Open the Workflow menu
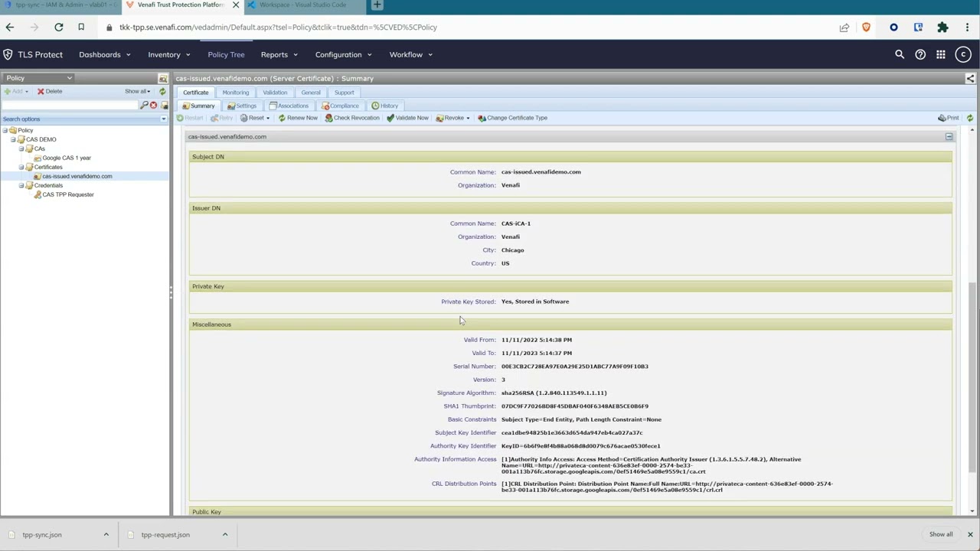This screenshot has height=551, width=980. [x=410, y=54]
